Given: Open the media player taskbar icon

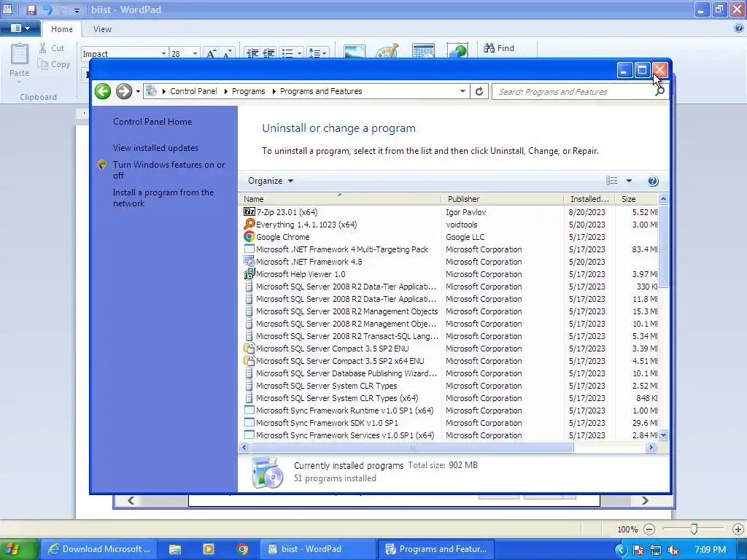Looking at the screenshot, I should [208, 549].
